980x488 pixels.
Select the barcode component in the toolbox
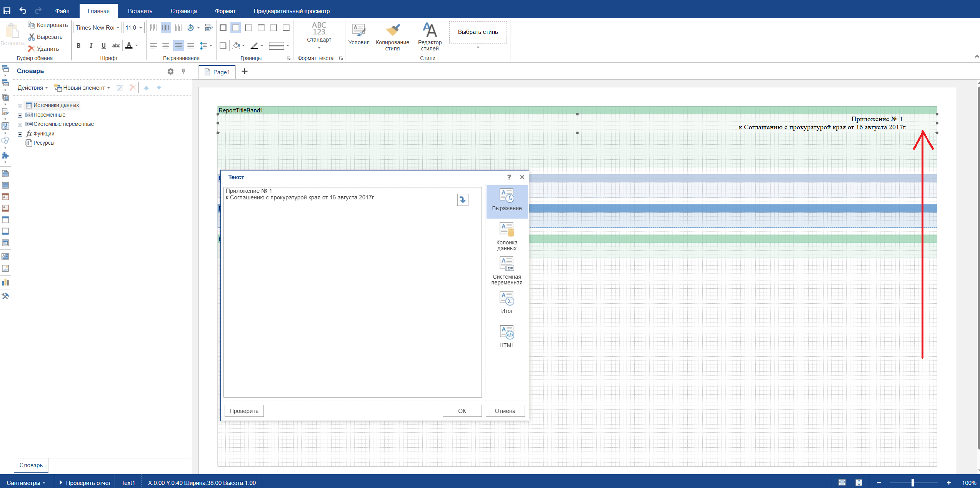pos(5,126)
